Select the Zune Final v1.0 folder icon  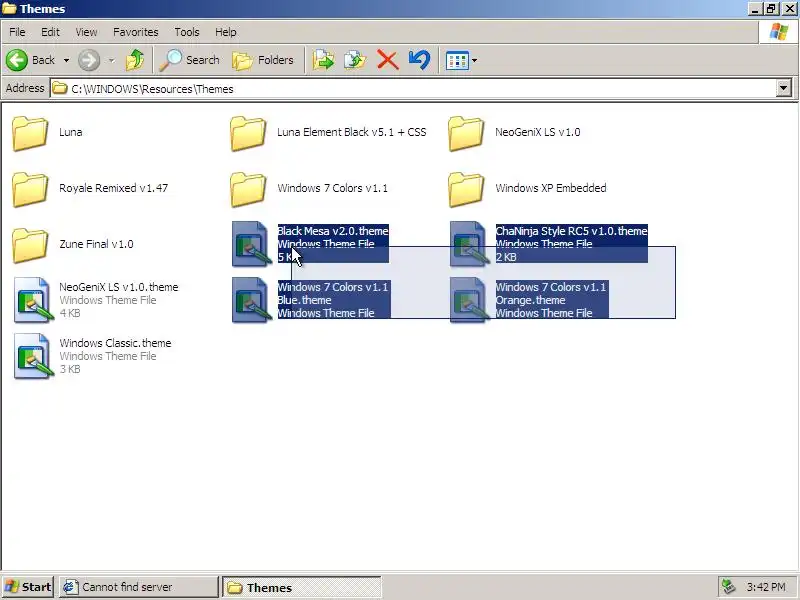click(30, 245)
